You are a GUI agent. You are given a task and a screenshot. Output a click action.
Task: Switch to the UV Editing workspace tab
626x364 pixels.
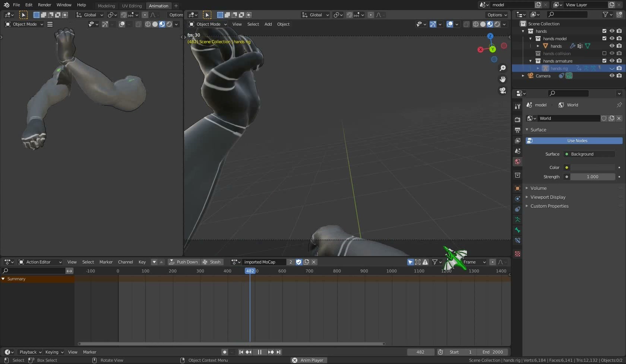pos(132,6)
